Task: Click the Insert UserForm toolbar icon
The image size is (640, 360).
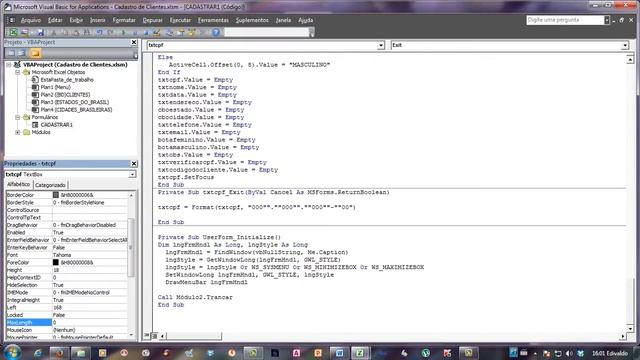Action: (x=25, y=32)
